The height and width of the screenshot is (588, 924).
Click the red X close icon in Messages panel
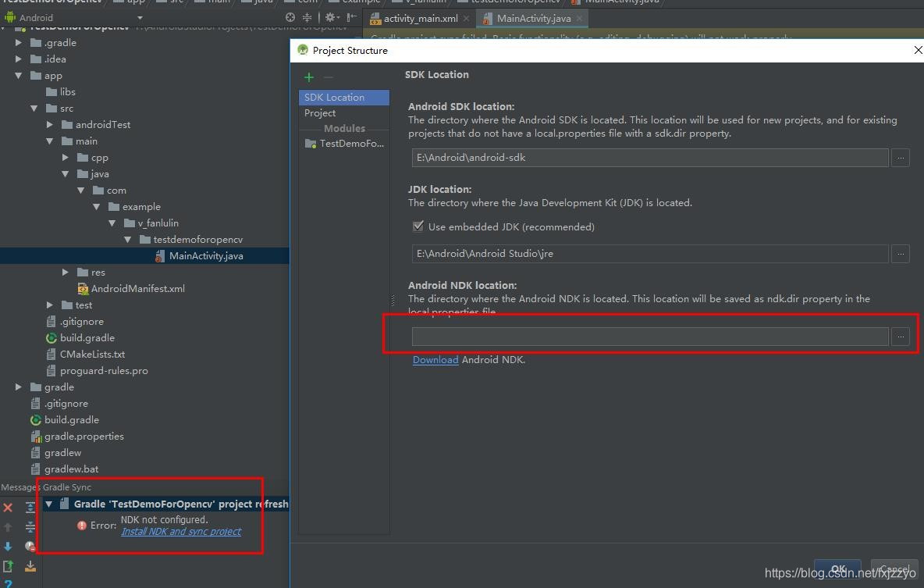9,508
